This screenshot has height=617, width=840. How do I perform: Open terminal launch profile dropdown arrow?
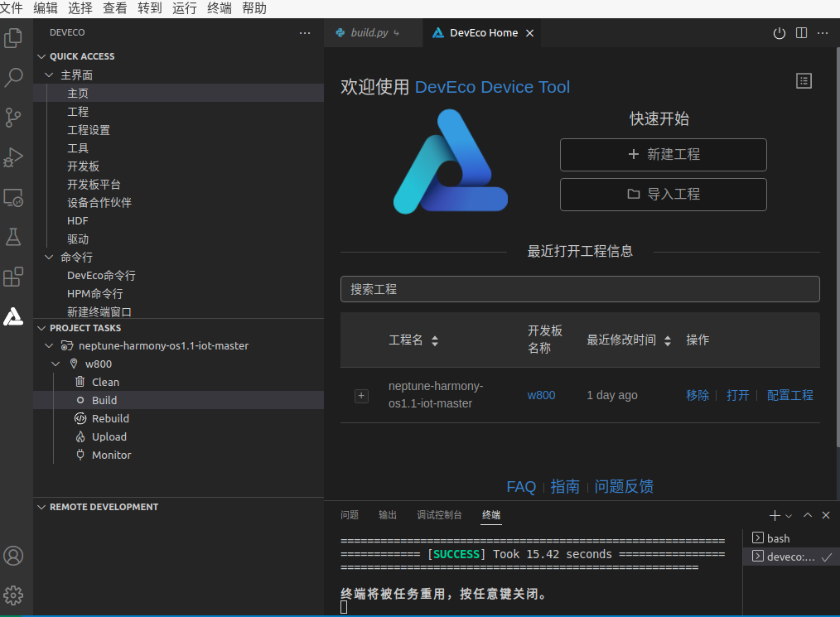[x=789, y=516]
